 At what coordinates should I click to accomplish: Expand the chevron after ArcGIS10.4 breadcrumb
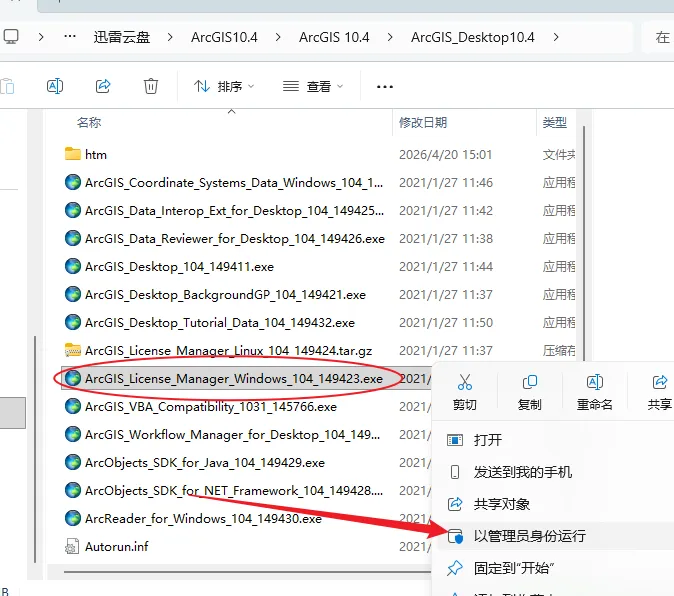(x=278, y=37)
